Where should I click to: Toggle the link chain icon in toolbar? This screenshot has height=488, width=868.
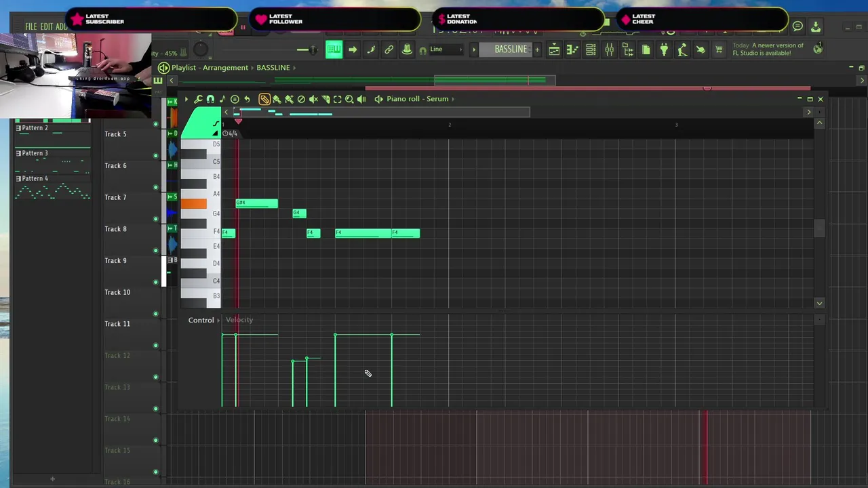pyautogui.click(x=389, y=49)
